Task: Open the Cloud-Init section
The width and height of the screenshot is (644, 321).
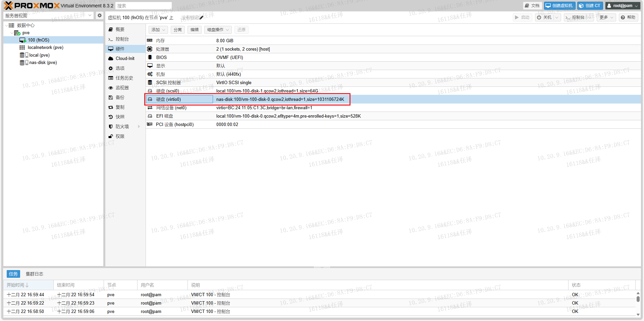Action: 125,58
